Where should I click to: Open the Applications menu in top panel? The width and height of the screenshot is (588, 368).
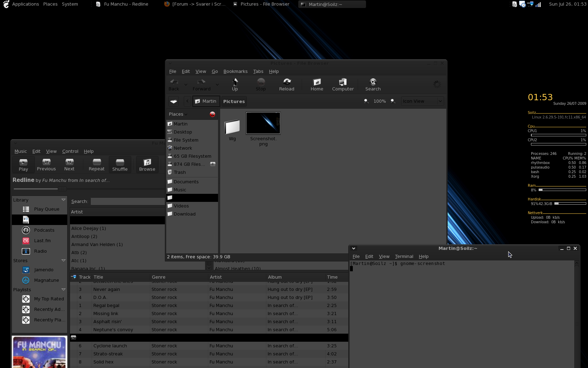[x=26, y=4]
